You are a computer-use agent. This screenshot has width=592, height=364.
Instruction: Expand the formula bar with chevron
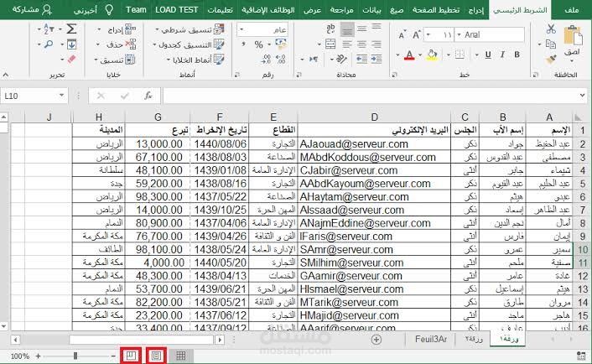tap(583, 96)
